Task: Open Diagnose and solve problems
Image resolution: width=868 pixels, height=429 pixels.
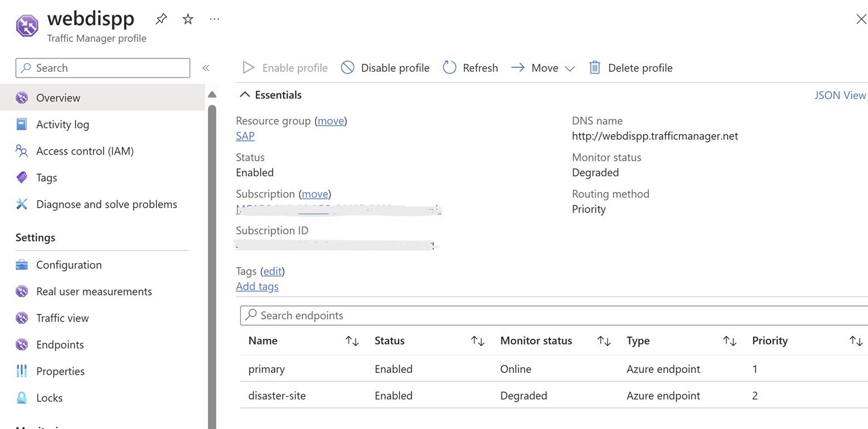Action: (x=106, y=204)
